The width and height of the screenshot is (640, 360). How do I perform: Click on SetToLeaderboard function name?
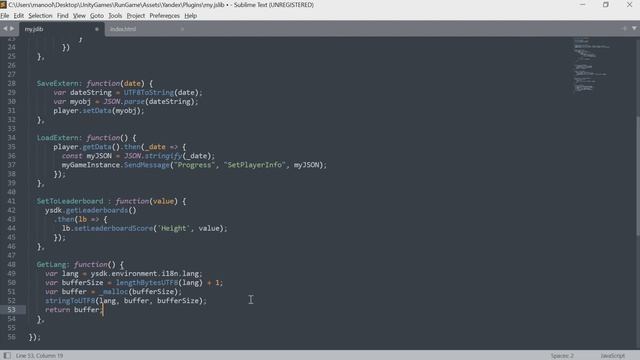coord(70,201)
